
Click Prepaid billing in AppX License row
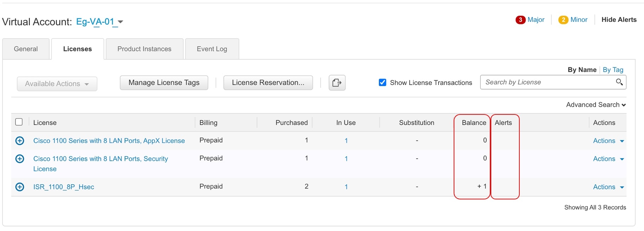(x=211, y=140)
